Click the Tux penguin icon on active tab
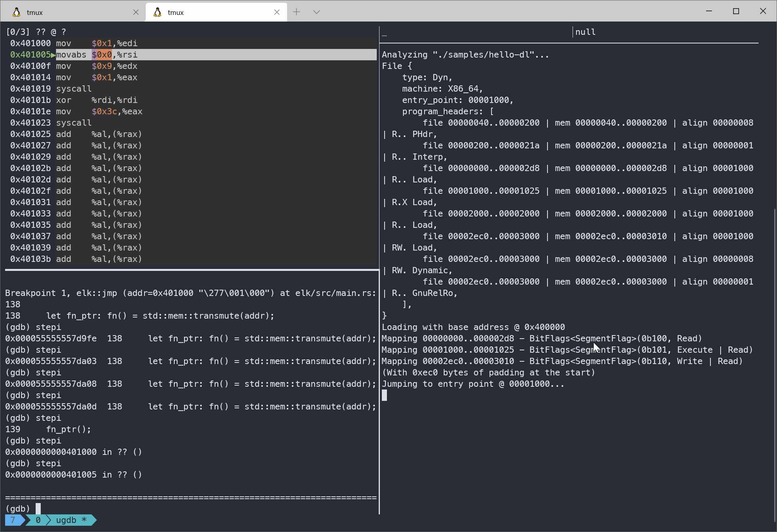Viewport: 777px width, 532px height. point(157,12)
